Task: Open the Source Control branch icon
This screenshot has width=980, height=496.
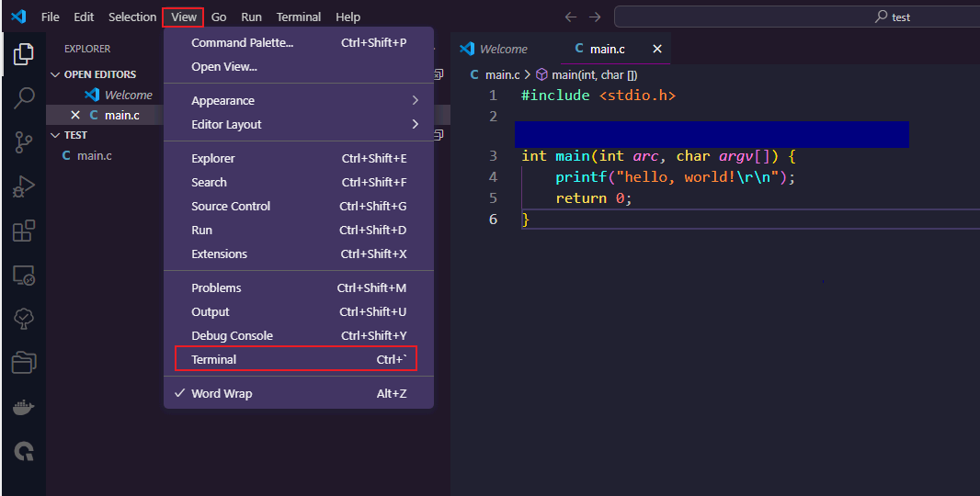Action: (23, 142)
